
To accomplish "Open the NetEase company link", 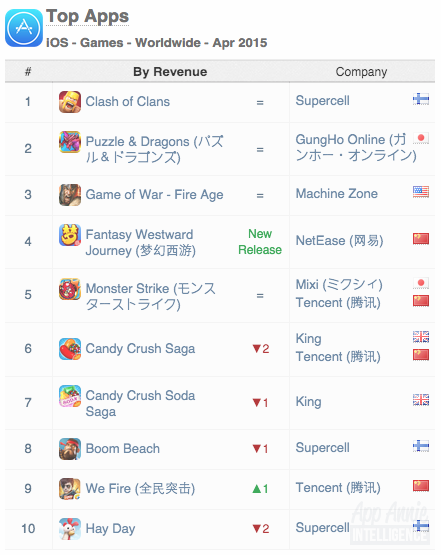I will (x=339, y=241).
